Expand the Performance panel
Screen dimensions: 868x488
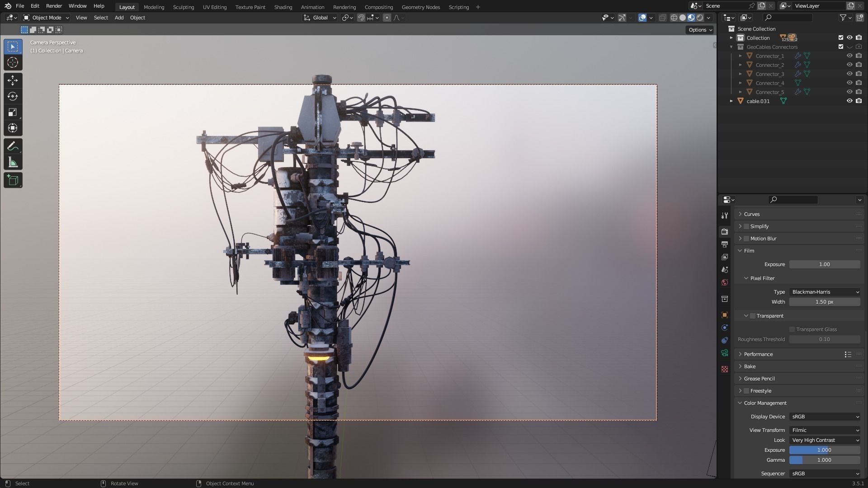pos(758,354)
